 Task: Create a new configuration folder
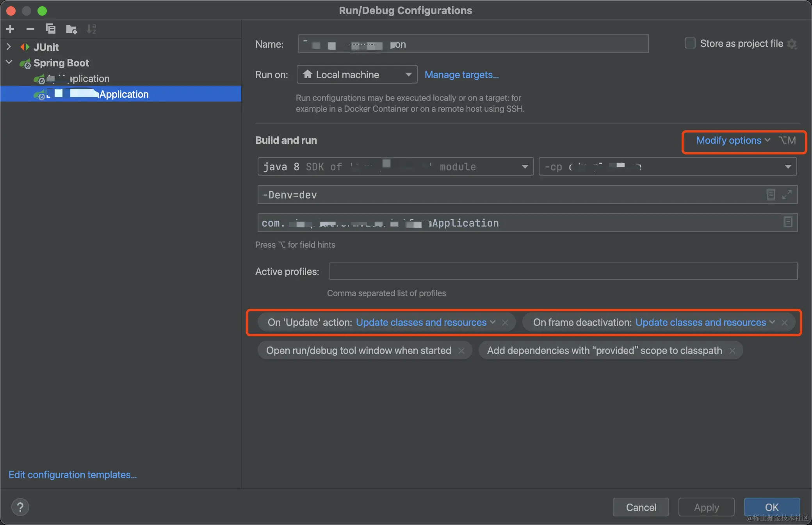71,29
